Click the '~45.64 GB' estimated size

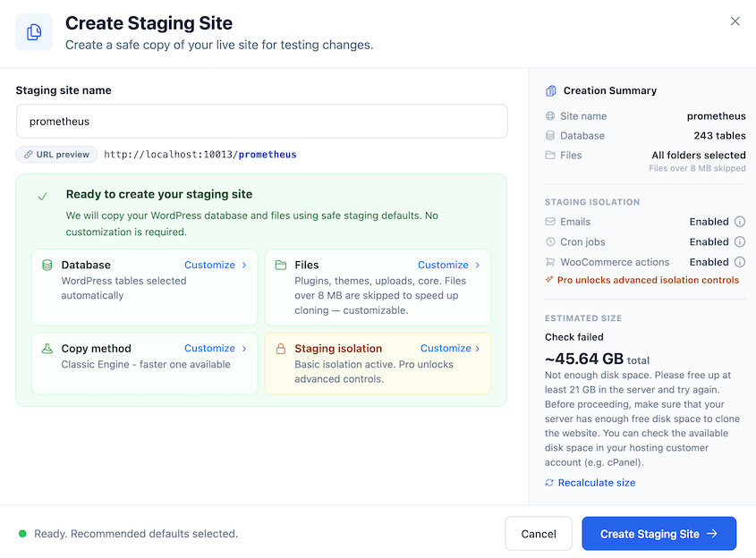pos(584,359)
